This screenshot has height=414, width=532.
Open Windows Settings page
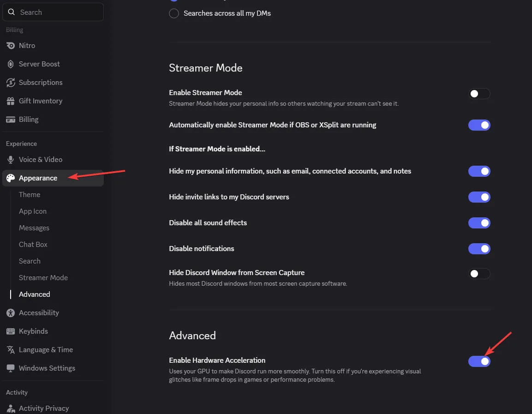tap(53, 368)
